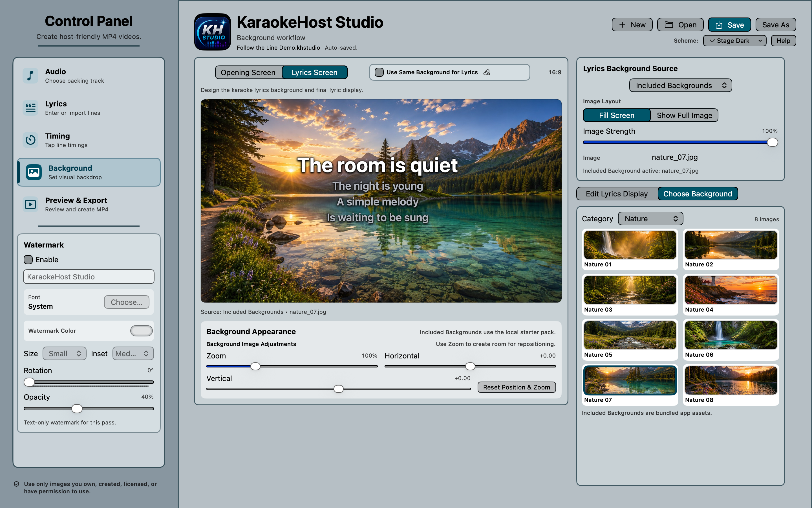Select Show Full Image layout
The height and width of the screenshot is (508, 812).
(684, 115)
